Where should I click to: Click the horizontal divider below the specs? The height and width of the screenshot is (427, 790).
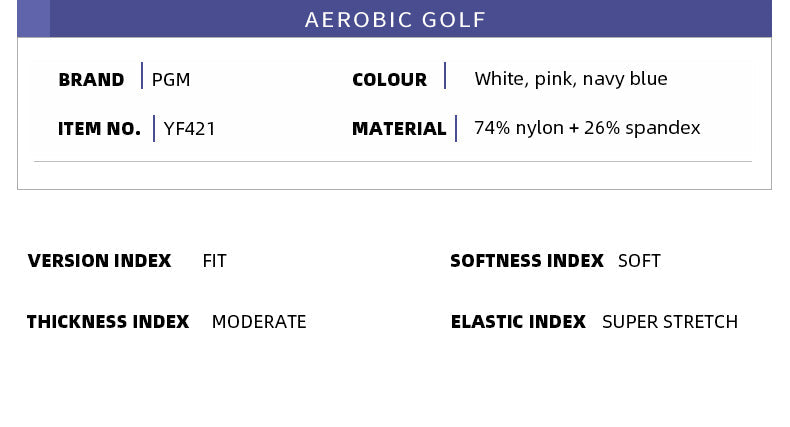[x=393, y=161]
